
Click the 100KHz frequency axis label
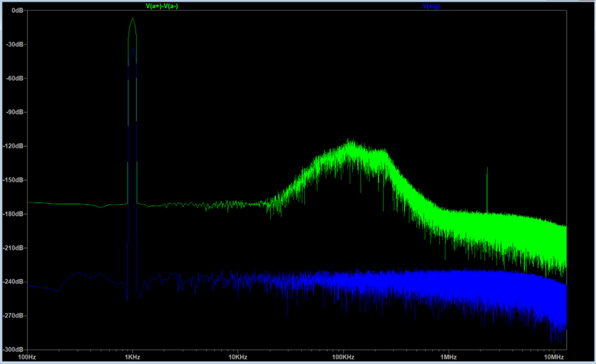pyautogui.click(x=343, y=357)
